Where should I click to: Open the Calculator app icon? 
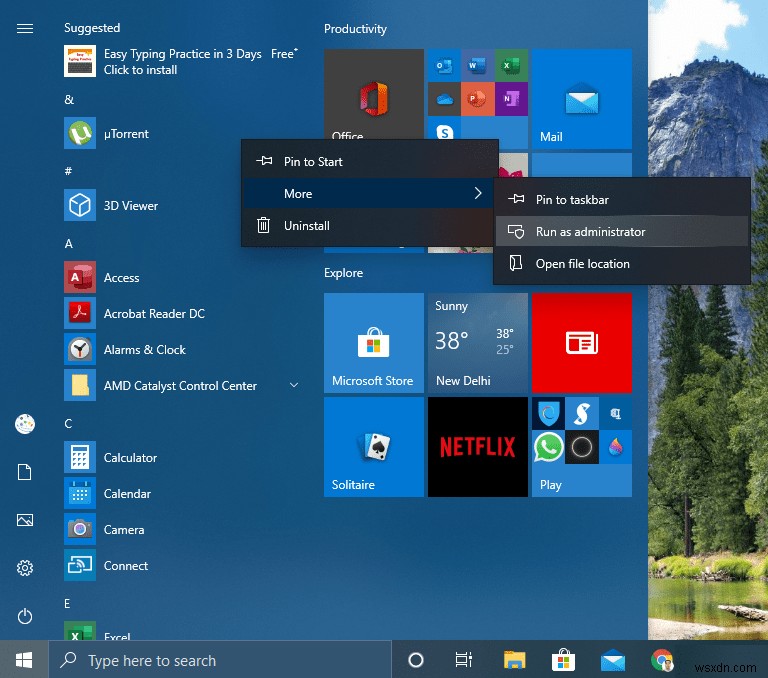(x=80, y=457)
